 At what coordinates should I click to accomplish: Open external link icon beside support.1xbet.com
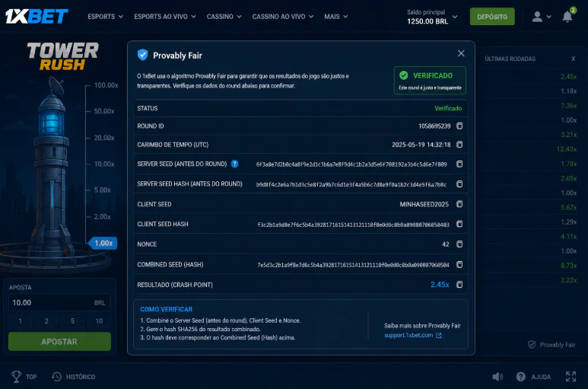(x=439, y=336)
